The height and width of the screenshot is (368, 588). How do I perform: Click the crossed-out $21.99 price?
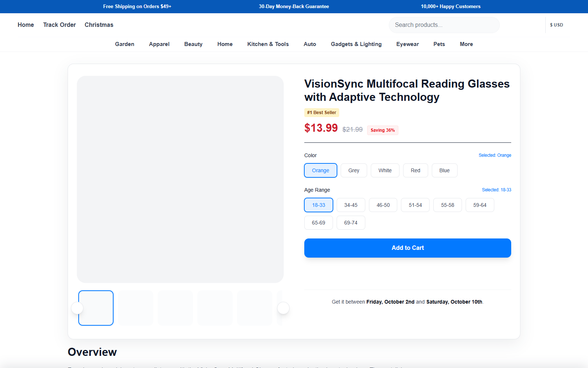[352, 130]
